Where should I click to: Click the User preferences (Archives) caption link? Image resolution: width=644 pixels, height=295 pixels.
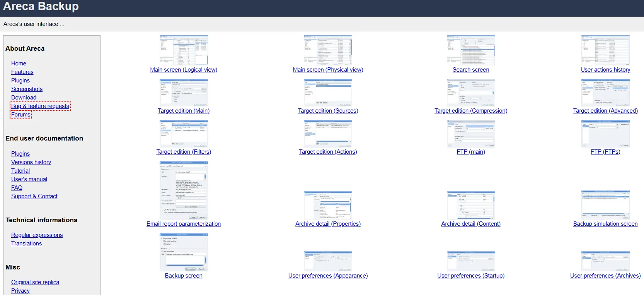[605, 276]
